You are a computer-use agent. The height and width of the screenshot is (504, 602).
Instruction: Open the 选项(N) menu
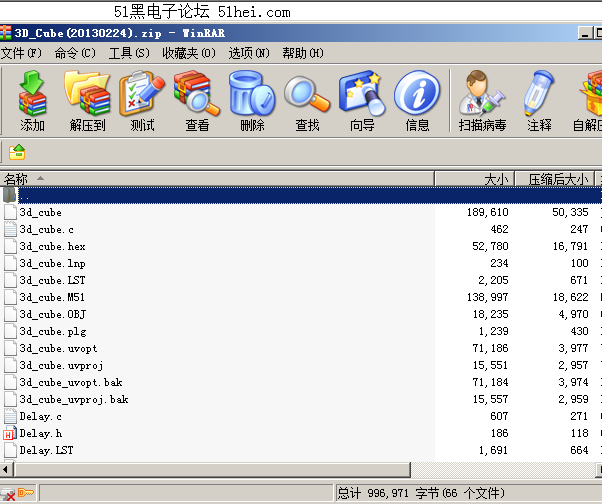[249, 53]
